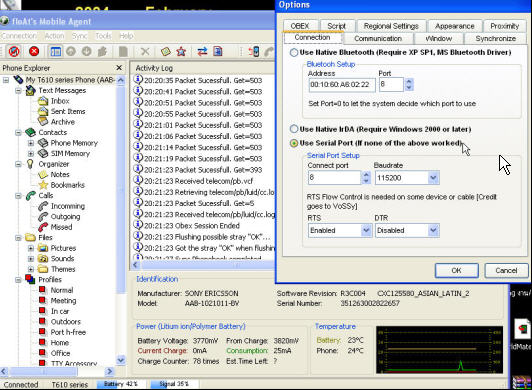
Task: Open the Proximity tab
Action: point(505,26)
